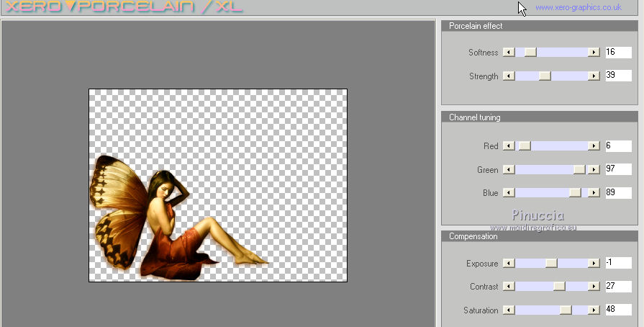This screenshot has width=644, height=327.
Task: Click the Strength slider thumb
Action: [545, 76]
